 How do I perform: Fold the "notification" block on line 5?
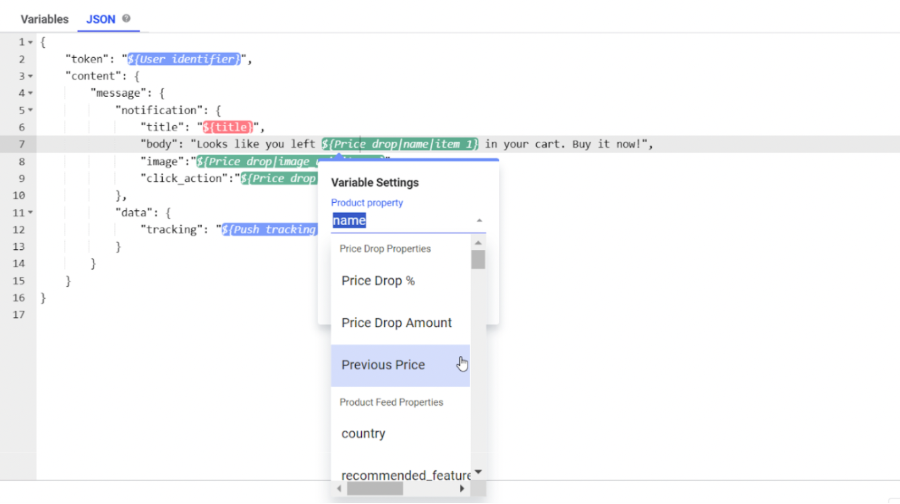coord(30,110)
